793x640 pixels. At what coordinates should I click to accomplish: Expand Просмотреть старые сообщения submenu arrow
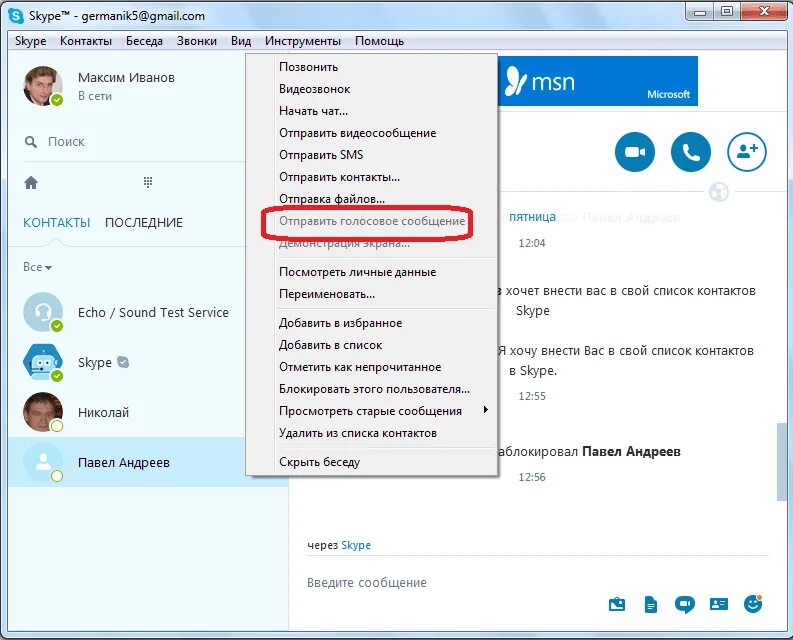pos(486,410)
